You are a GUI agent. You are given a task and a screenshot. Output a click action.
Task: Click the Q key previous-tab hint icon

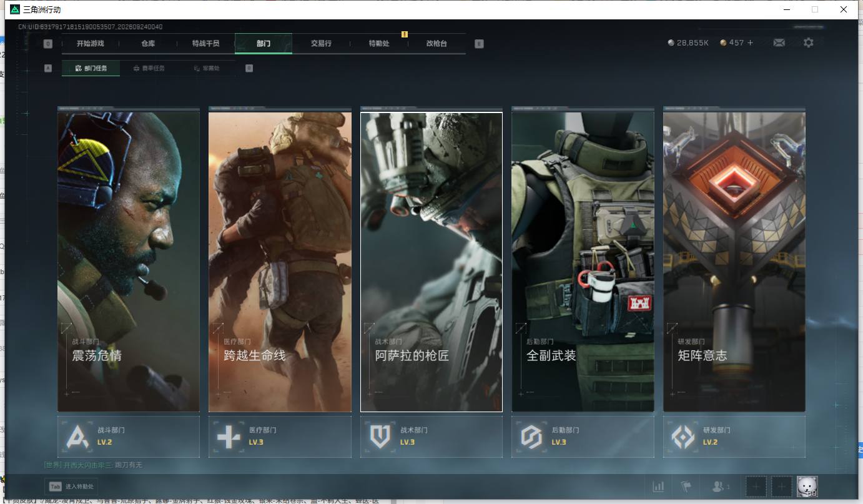tap(48, 44)
